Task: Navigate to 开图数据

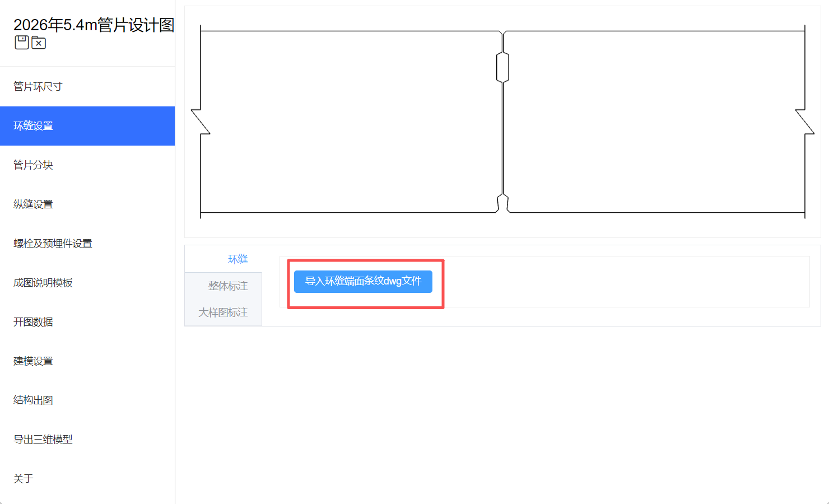Action: tap(34, 322)
